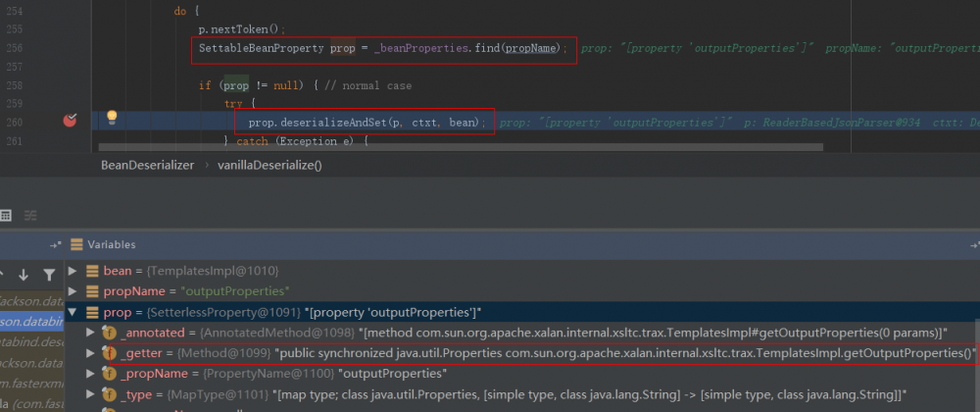Screen dimensions: 980x412
Task: Select the _annotated = {AnnotatedMethod@1098} row
Action: 518,333
